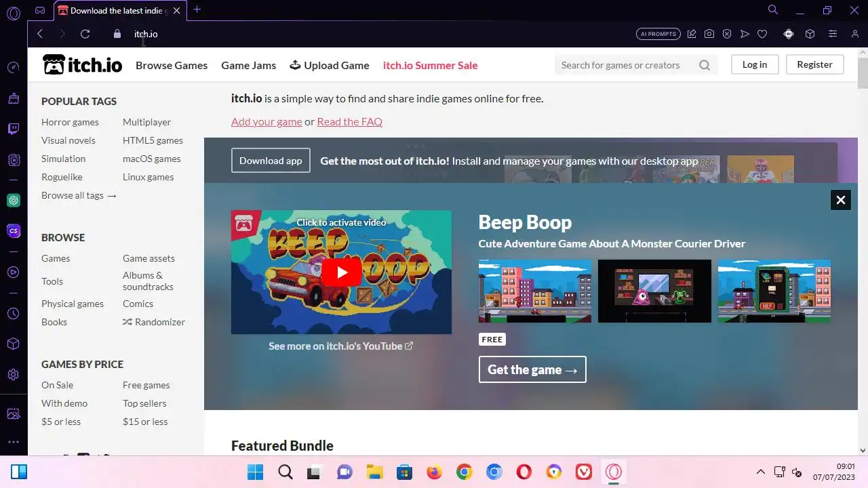868x488 pixels.
Task: Play the Beep Boop video
Action: (341, 272)
